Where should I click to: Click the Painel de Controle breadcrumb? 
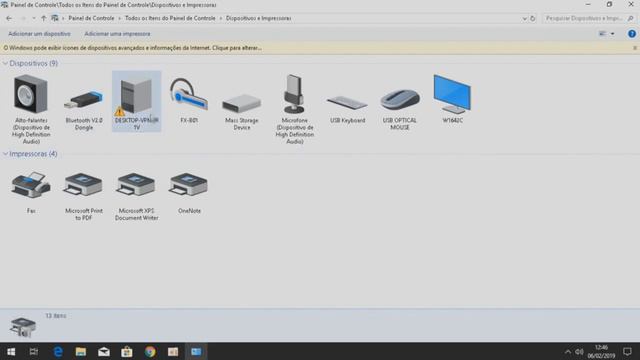pos(91,18)
